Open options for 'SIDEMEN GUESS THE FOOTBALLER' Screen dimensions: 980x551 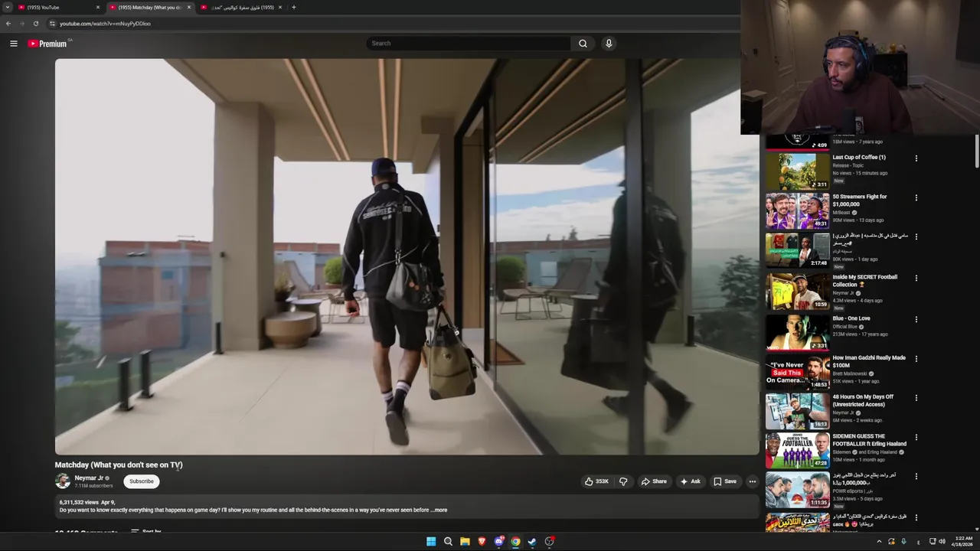point(916,438)
